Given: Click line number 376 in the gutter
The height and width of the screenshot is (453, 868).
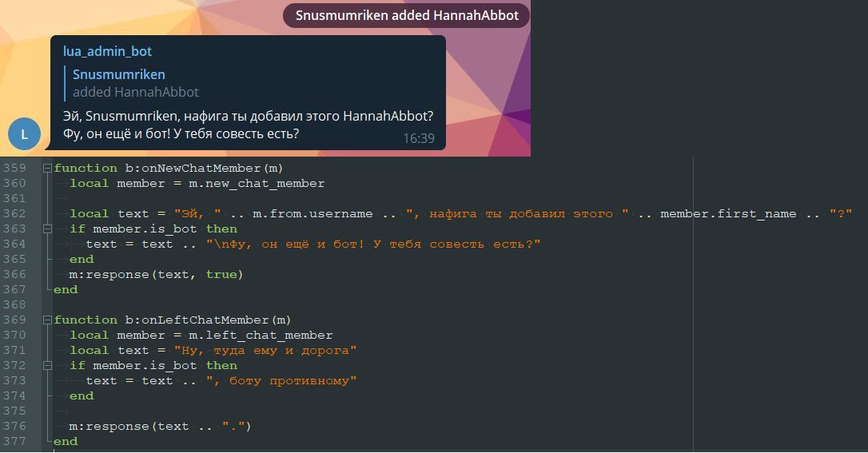Looking at the screenshot, I should click(14, 426).
